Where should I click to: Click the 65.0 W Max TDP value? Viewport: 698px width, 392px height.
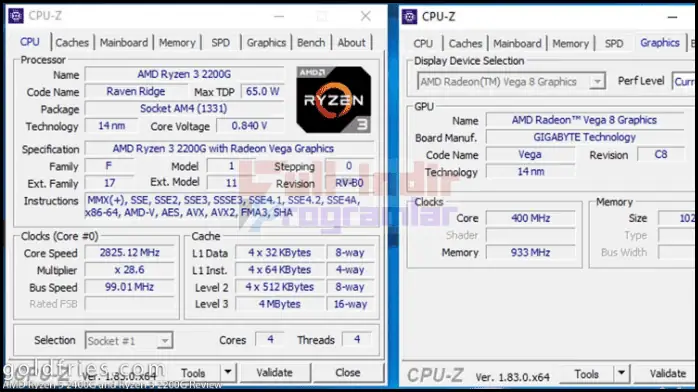pos(262,92)
